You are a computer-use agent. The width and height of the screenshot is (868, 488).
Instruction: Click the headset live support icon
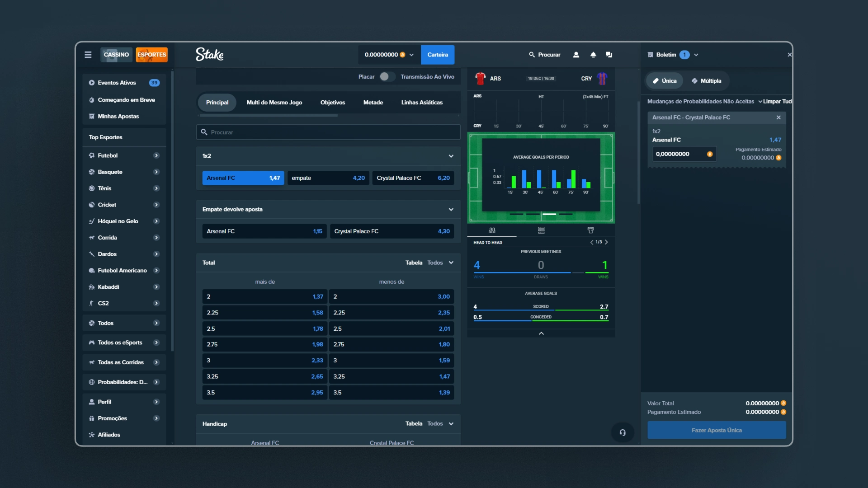point(623,432)
